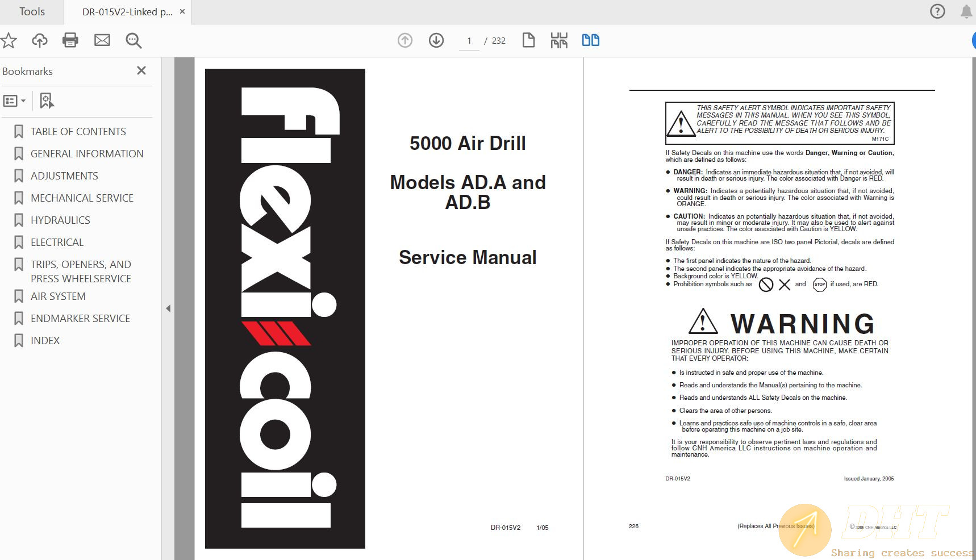Go to previous page with up arrow
This screenshot has width=976, height=560.
404,40
